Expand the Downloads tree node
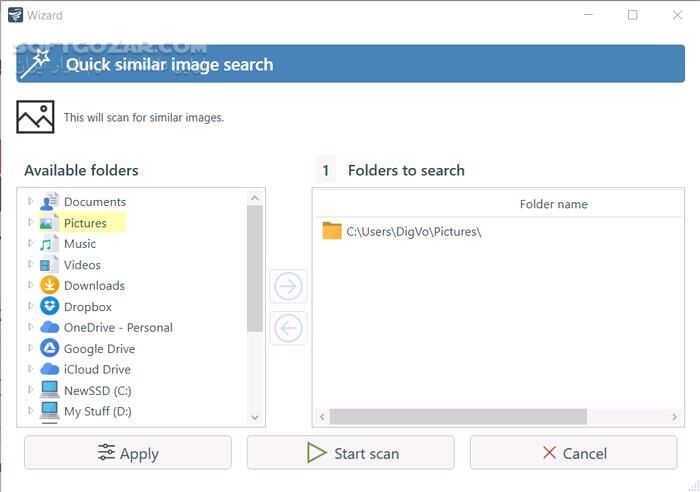The image size is (700, 492). pyautogui.click(x=30, y=284)
